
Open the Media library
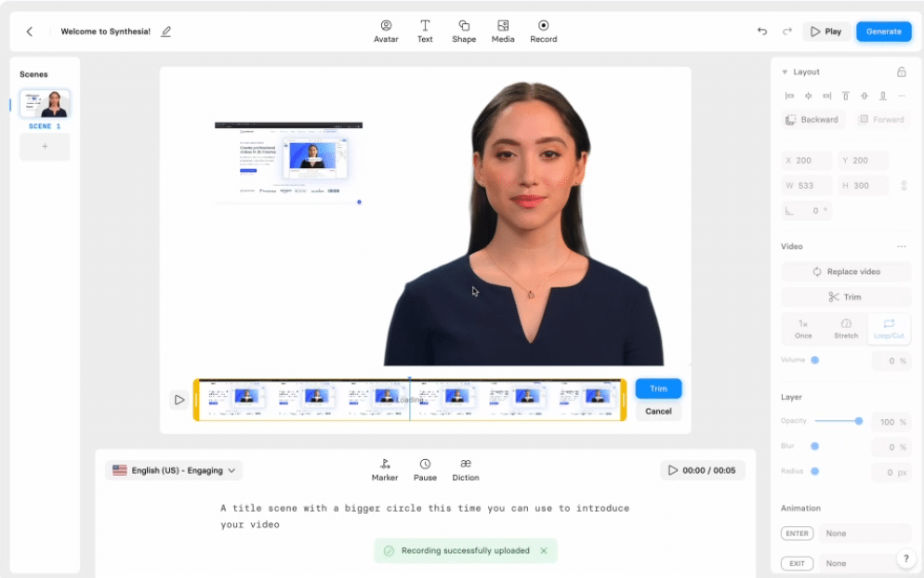[503, 32]
